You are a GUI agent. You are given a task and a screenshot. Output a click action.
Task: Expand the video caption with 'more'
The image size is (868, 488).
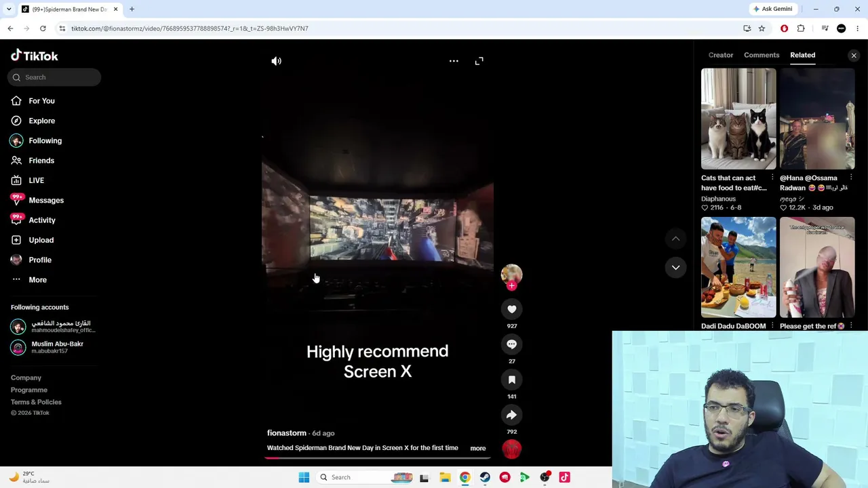[x=478, y=448]
